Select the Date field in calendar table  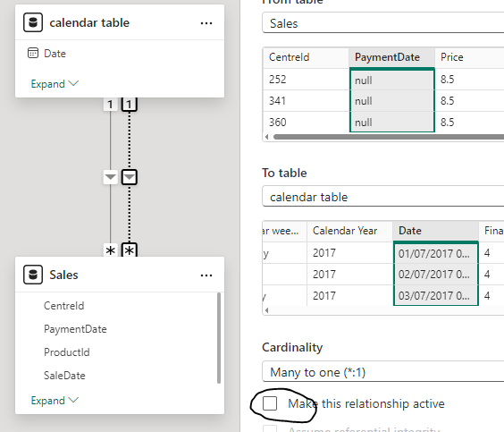point(55,54)
